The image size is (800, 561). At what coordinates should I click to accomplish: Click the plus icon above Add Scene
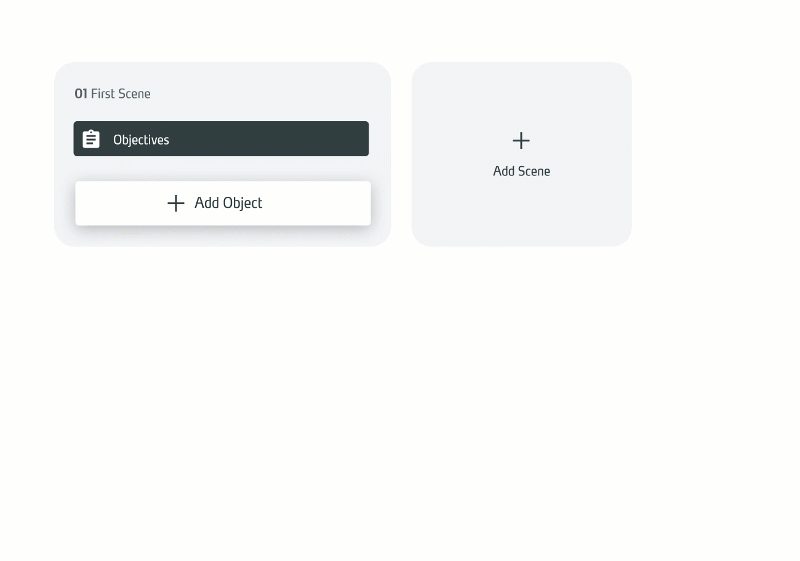521,140
